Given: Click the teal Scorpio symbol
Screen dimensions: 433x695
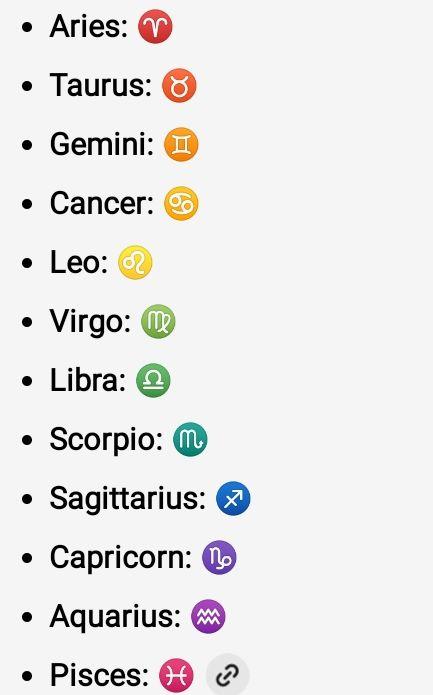Looking at the screenshot, I should point(190,439).
